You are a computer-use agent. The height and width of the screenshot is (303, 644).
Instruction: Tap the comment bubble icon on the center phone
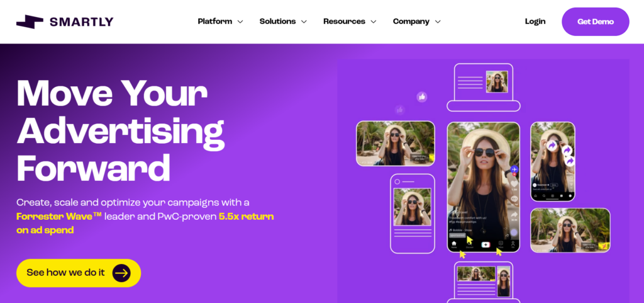514,198
